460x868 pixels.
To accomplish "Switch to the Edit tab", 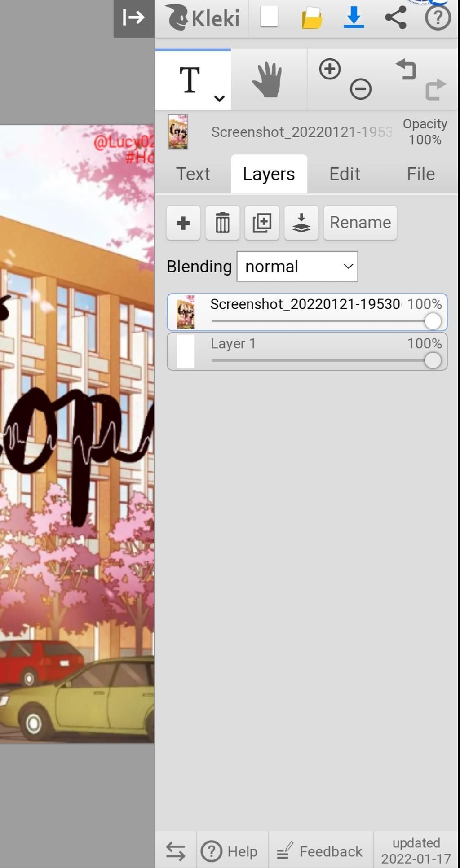I will click(345, 174).
